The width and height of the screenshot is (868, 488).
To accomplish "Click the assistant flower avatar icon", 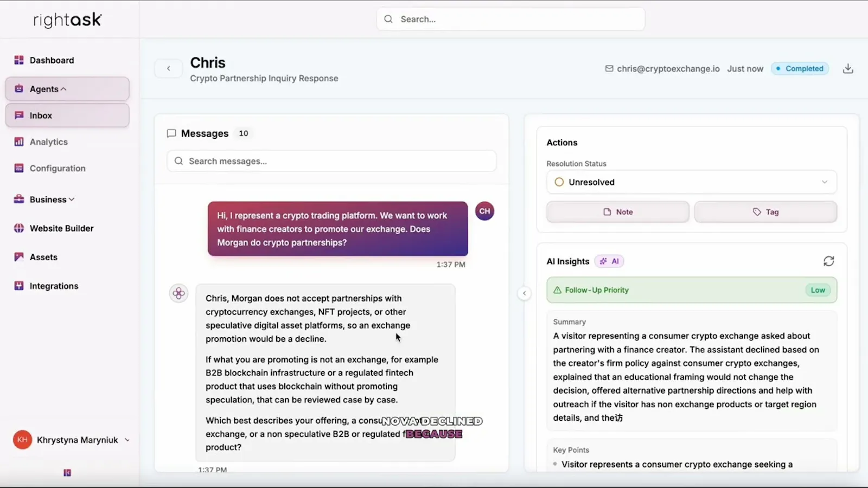I will pos(178,293).
